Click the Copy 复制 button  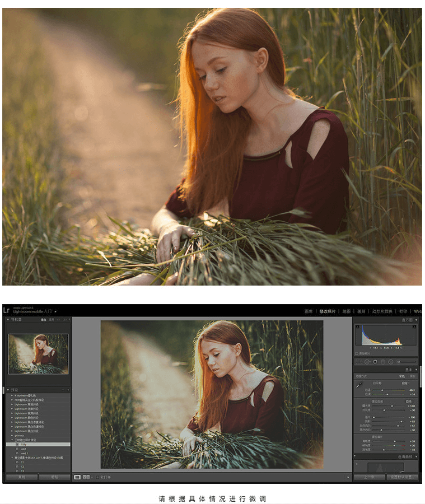(x=22, y=477)
